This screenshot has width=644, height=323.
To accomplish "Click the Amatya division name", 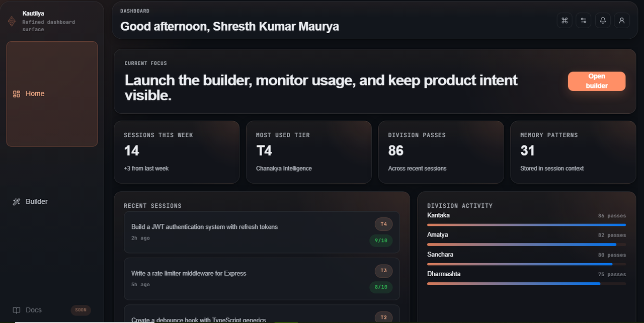I will (437, 235).
